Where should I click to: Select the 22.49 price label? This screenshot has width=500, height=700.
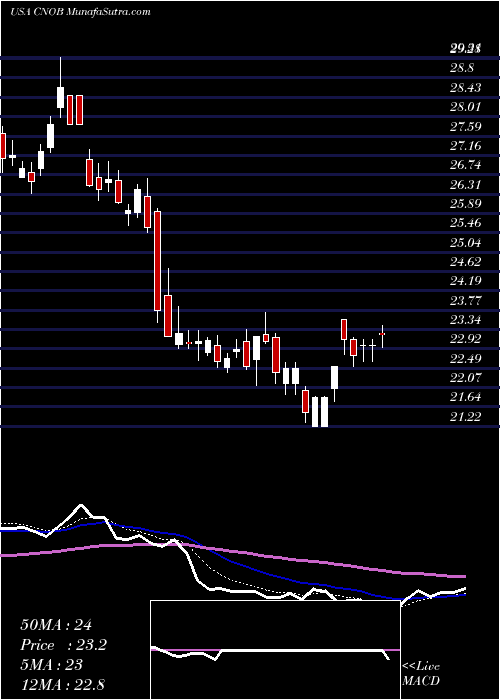click(x=466, y=358)
